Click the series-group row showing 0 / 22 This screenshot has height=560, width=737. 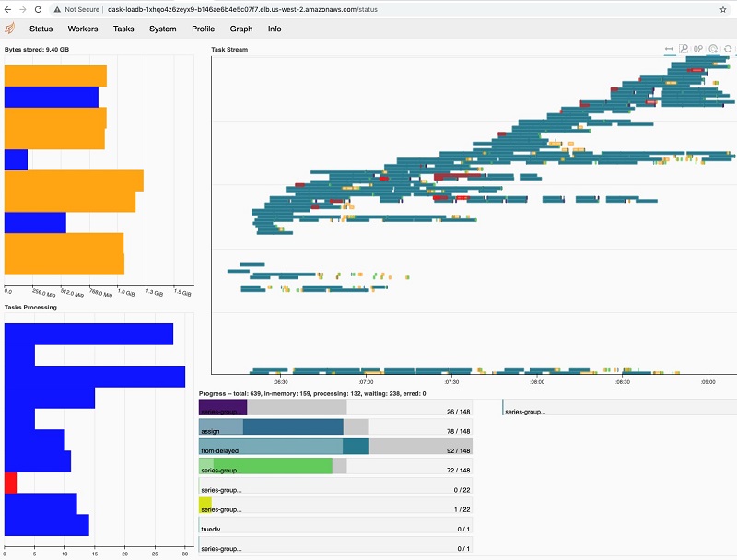point(335,485)
